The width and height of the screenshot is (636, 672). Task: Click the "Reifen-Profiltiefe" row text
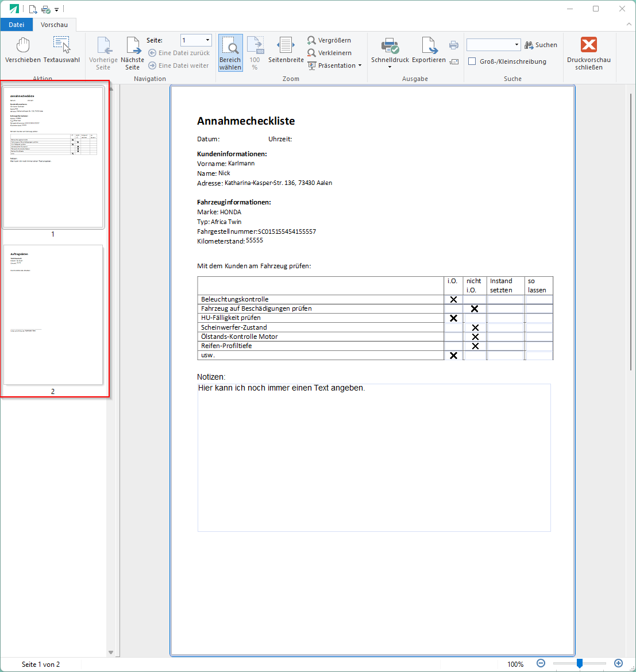226,346
